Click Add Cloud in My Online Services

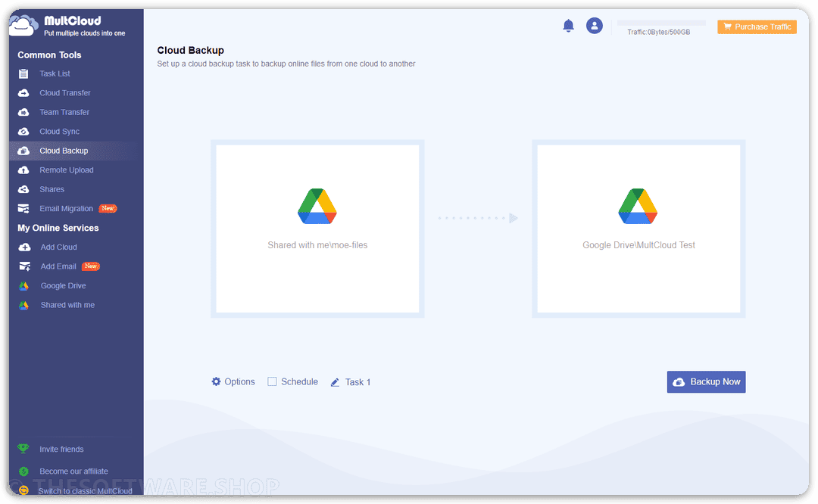click(59, 247)
